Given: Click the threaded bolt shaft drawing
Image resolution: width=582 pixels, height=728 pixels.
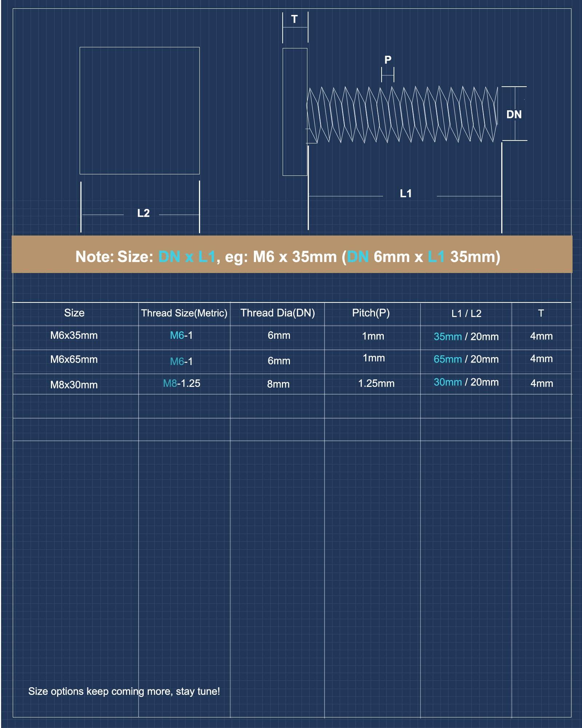Looking at the screenshot, I should tap(402, 114).
